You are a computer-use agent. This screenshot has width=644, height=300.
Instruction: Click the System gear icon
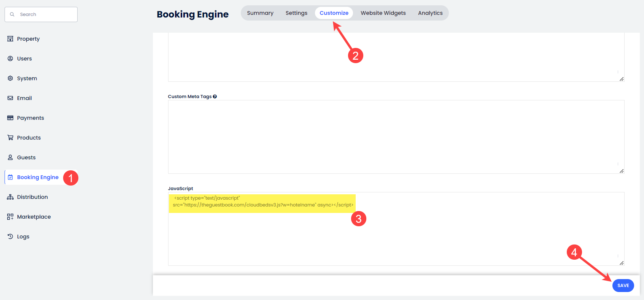(10, 78)
